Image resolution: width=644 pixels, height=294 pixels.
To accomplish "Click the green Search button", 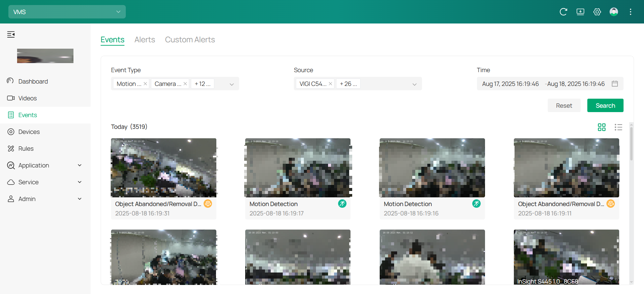I will pos(605,105).
